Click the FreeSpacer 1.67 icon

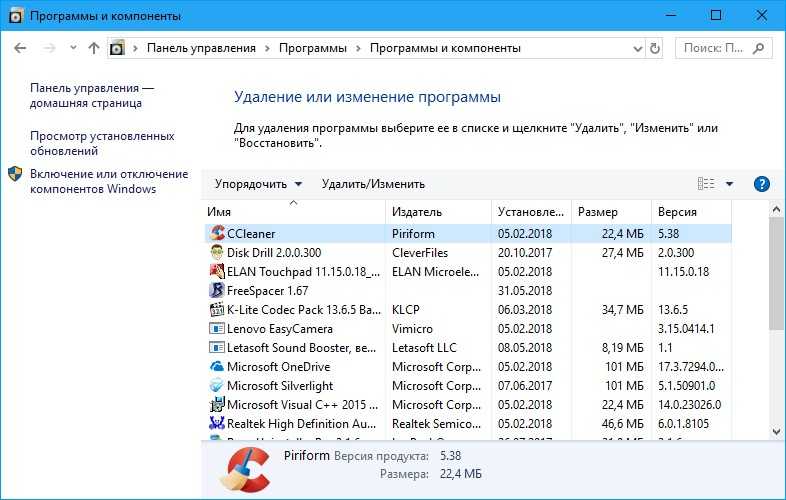coord(217,290)
